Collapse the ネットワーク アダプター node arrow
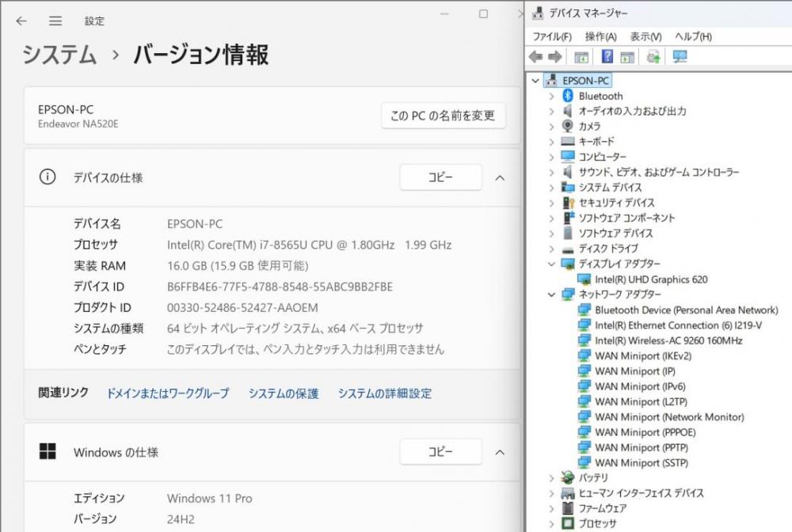The image size is (792, 532). (551, 294)
